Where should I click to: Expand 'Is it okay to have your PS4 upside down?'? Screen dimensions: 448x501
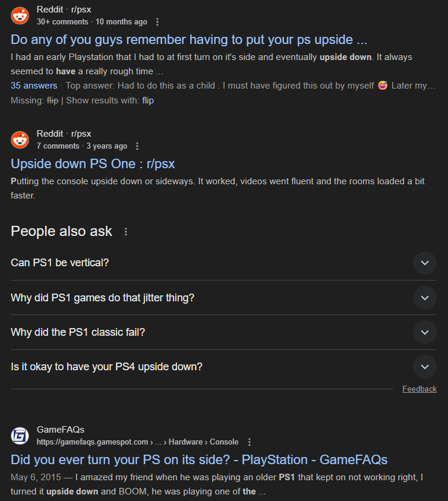click(425, 367)
